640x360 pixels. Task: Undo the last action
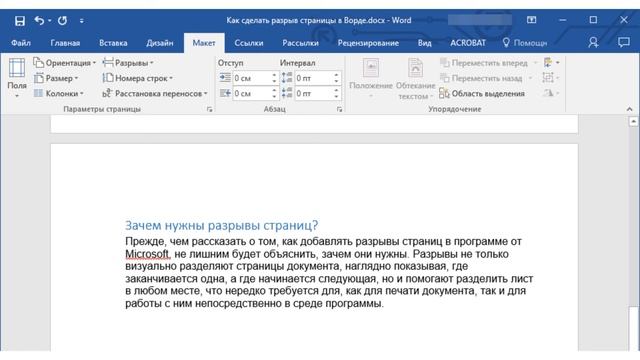[39, 20]
